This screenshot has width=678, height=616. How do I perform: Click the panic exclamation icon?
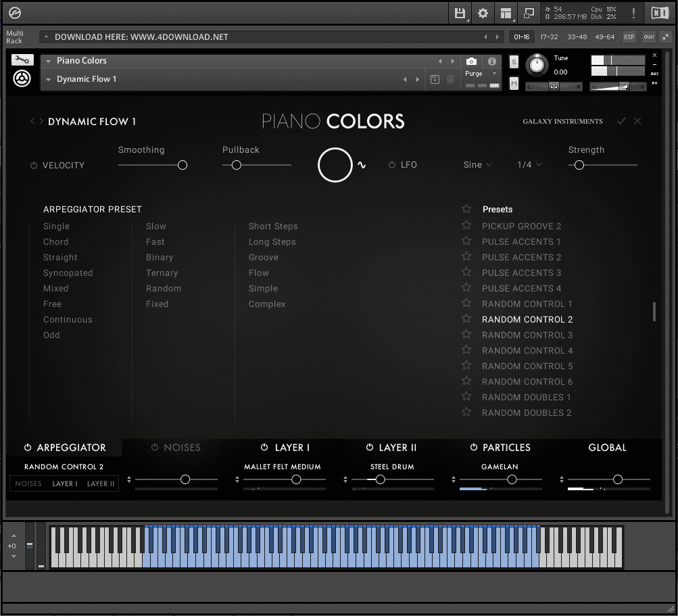click(633, 13)
